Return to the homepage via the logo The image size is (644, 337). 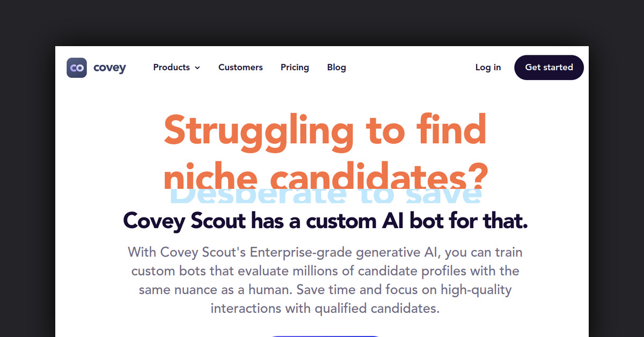point(97,67)
